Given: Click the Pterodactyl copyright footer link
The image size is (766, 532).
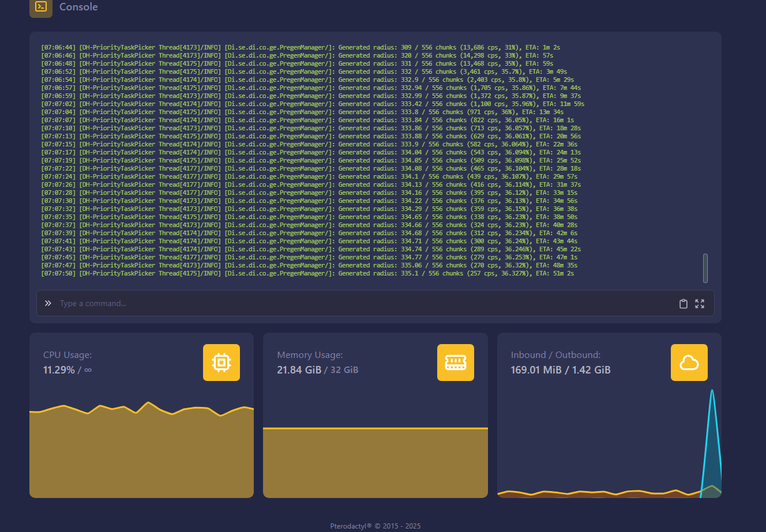Looking at the screenshot, I should [x=376, y=526].
